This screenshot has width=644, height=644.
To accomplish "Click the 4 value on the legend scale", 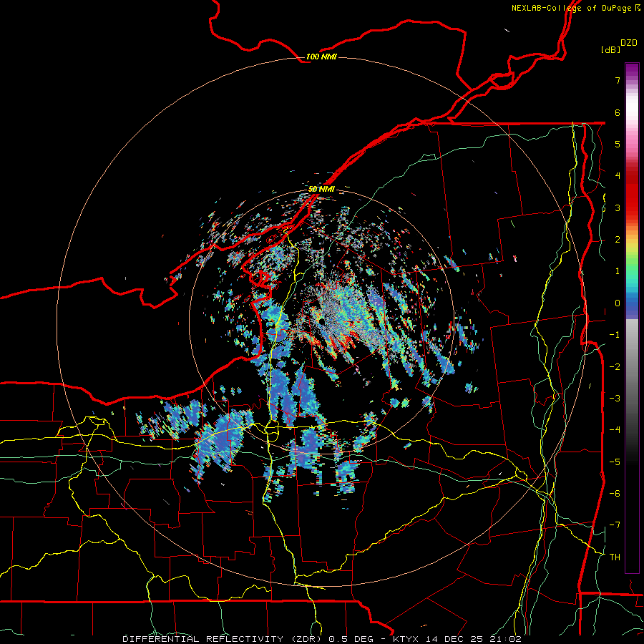I will 618,176.
